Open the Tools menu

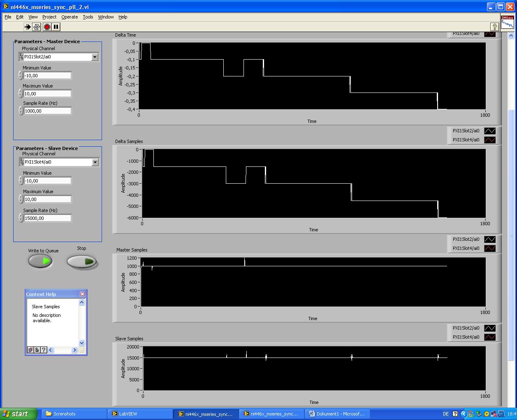88,17
